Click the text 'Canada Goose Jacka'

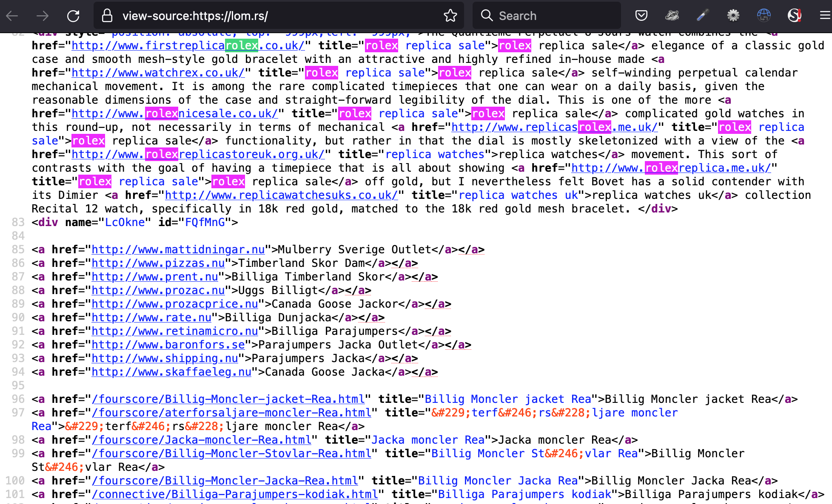coord(325,372)
